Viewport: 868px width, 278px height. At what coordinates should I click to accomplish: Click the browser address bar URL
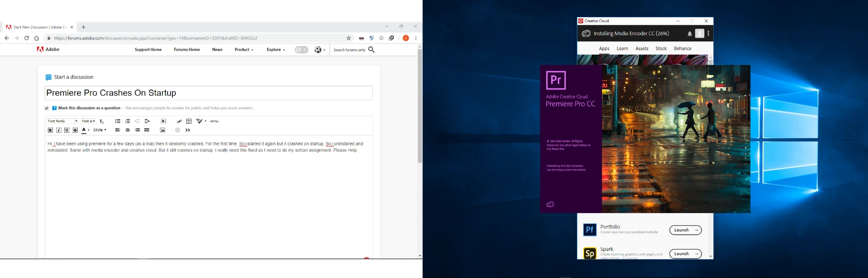tap(156, 38)
